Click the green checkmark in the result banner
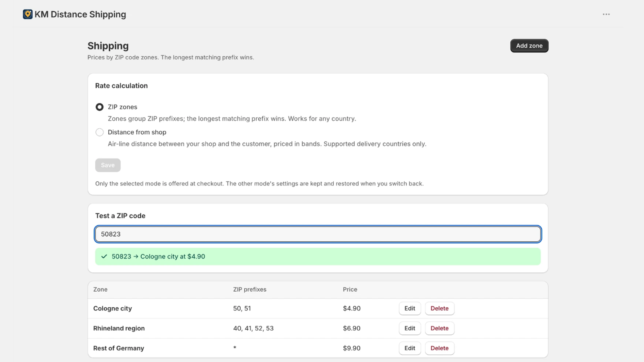This screenshot has height=362, width=644. click(104, 257)
